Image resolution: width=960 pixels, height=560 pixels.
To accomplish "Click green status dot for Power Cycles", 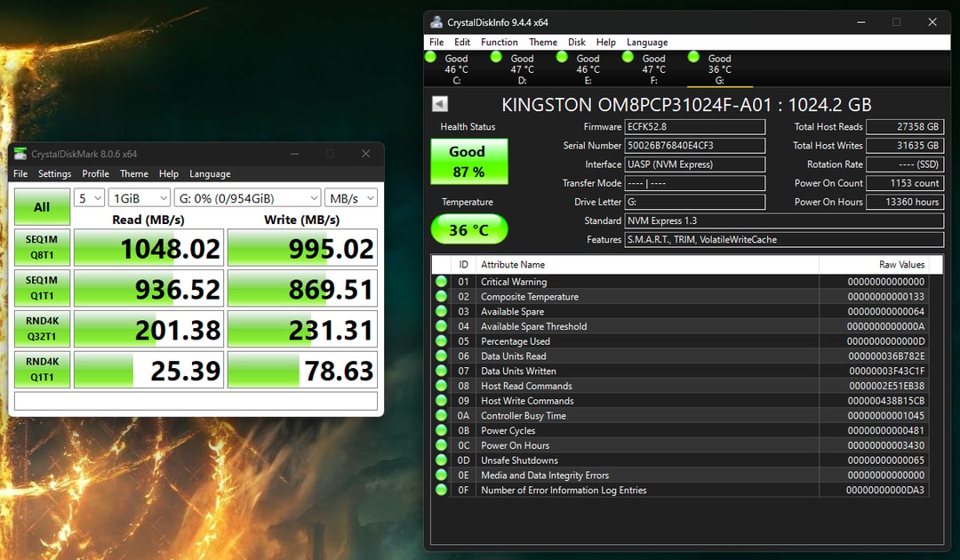I will [x=442, y=430].
